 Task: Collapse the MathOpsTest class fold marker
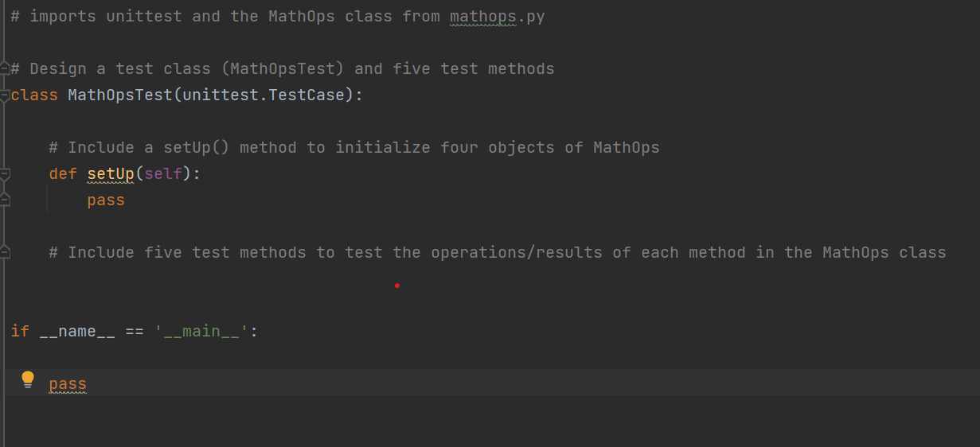click(x=5, y=95)
